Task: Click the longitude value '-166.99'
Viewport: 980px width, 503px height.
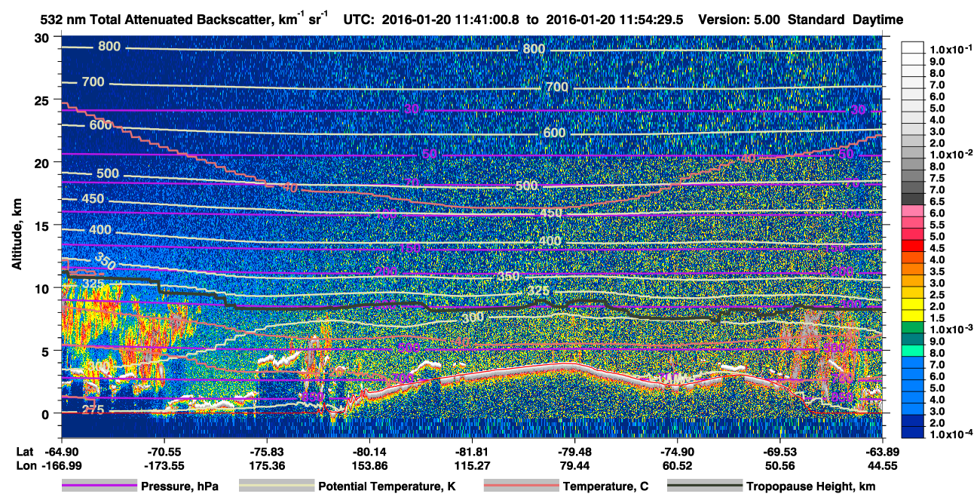Action: click(60, 466)
